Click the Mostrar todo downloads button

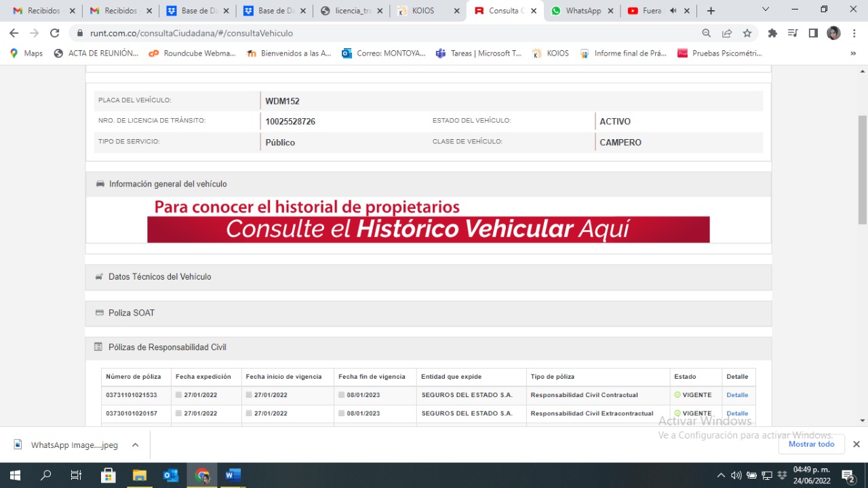pos(811,444)
